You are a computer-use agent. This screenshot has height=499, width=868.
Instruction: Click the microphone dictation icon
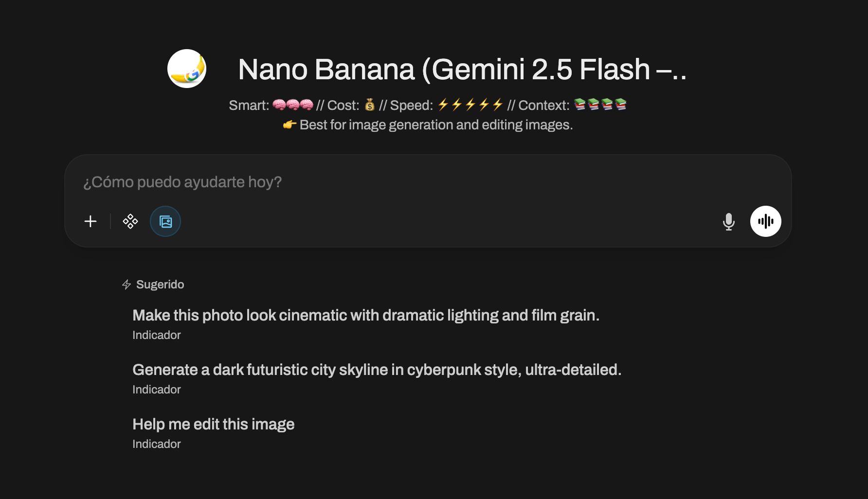click(728, 222)
